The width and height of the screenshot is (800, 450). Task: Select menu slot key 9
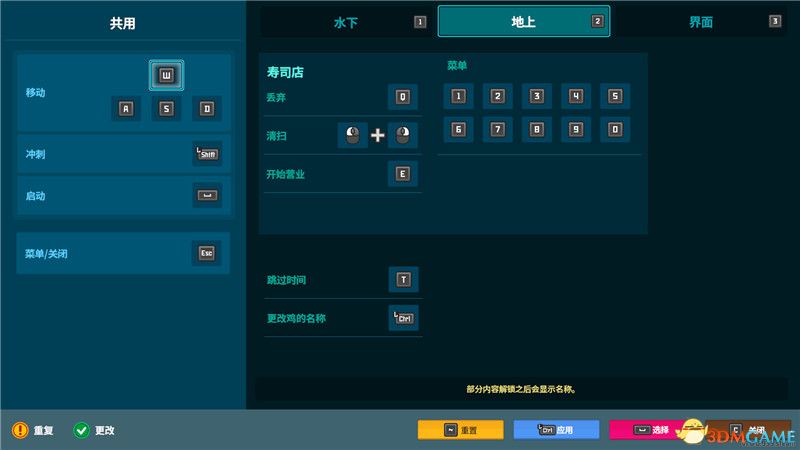coord(576,129)
